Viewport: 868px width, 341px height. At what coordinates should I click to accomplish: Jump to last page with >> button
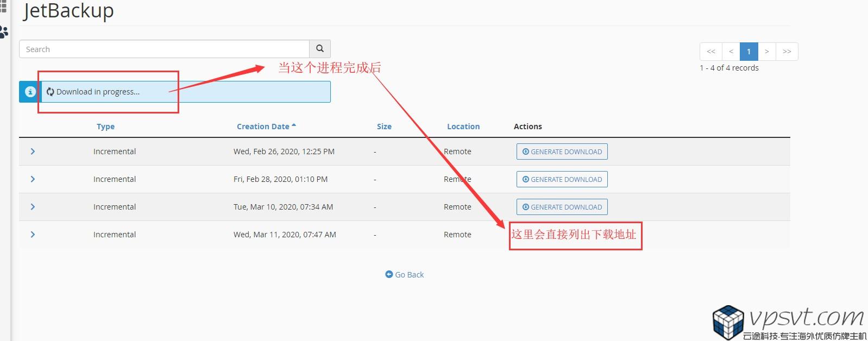787,52
